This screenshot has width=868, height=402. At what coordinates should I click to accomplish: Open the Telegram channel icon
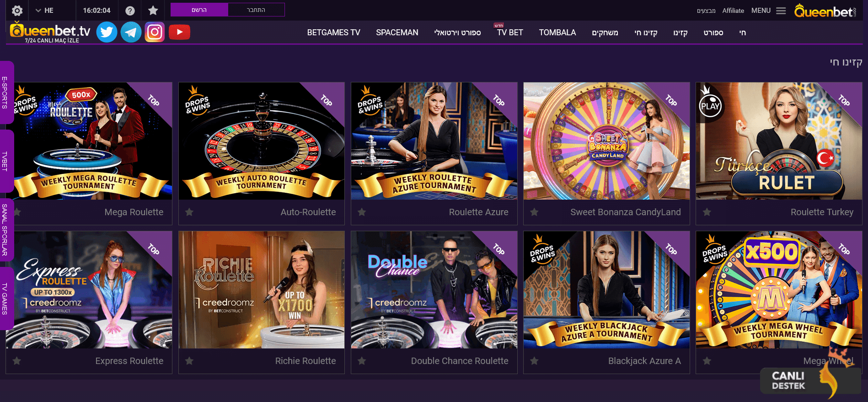tap(131, 32)
